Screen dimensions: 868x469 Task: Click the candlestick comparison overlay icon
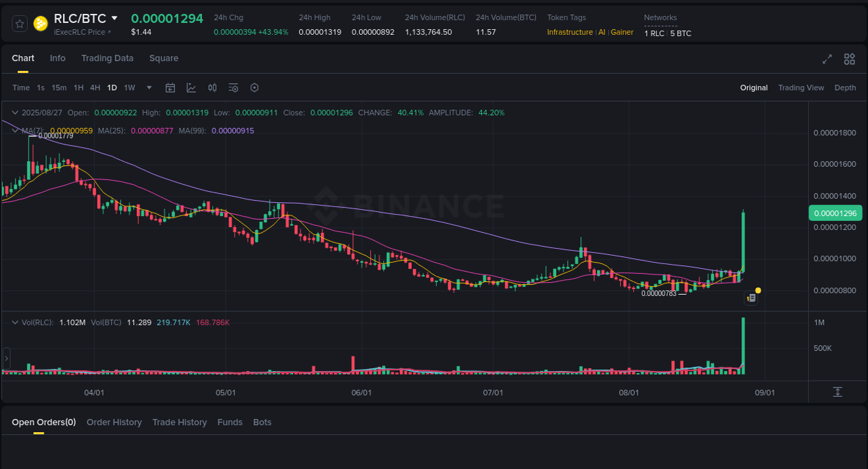[x=212, y=88]
